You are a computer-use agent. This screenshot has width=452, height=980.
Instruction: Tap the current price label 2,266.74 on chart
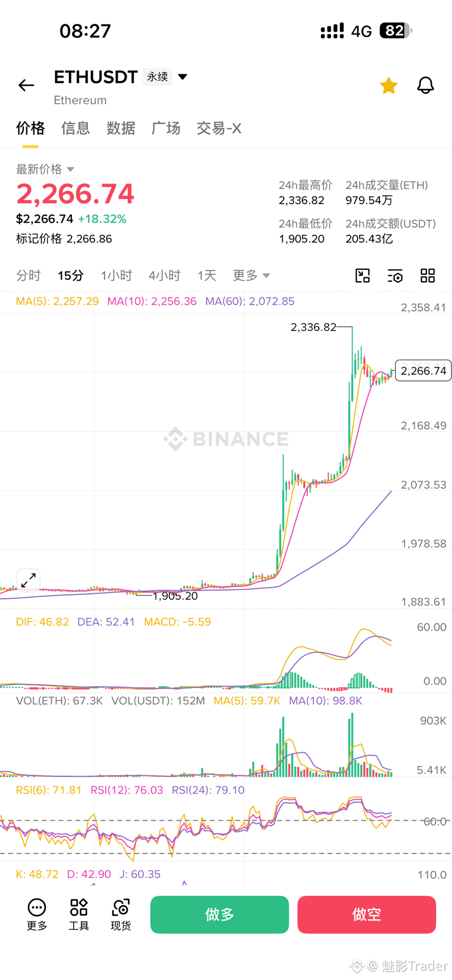pyautogui.click(x=423, y=371)
